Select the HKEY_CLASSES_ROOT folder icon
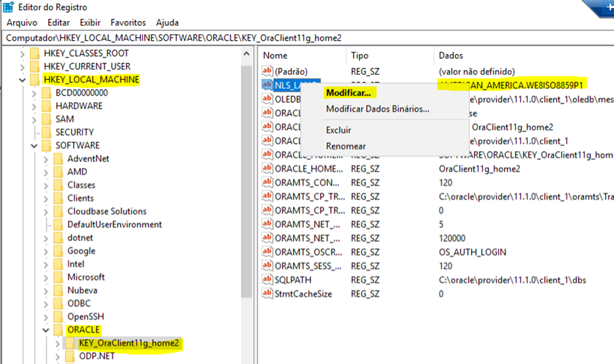Screen dimensions: 614x364 click(x=34, y=53)
